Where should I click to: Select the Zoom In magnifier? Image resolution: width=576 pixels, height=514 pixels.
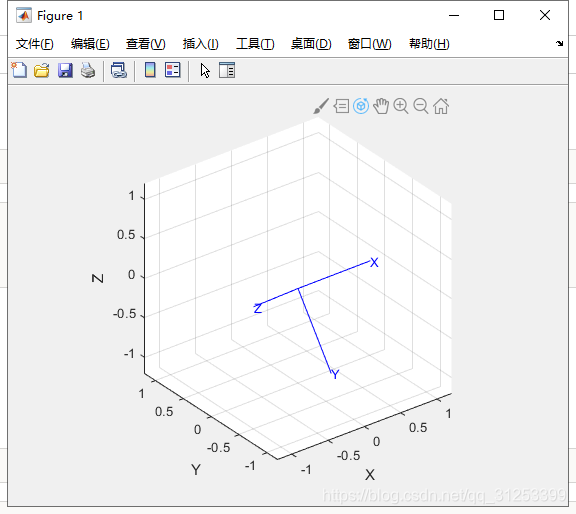pos(401,106)
